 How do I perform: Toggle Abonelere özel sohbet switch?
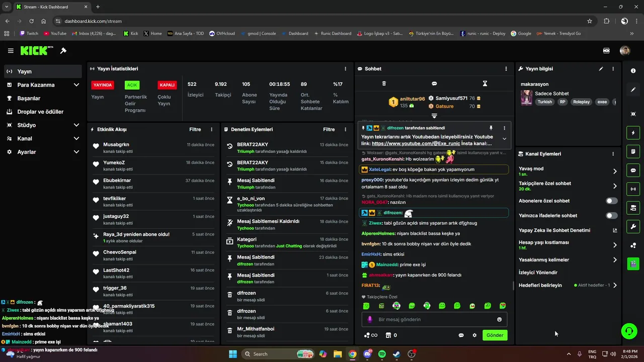tap(611, 201)
